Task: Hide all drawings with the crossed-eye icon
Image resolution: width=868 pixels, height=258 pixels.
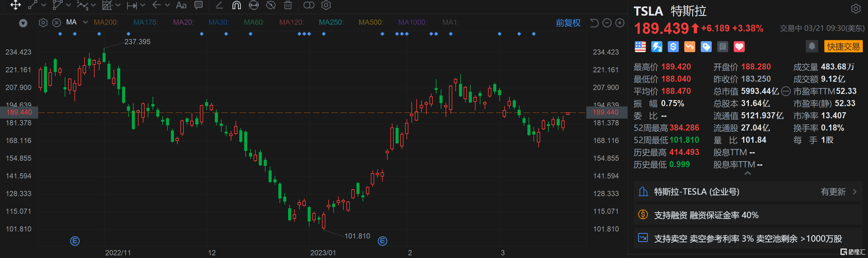Action: (271, 5)
